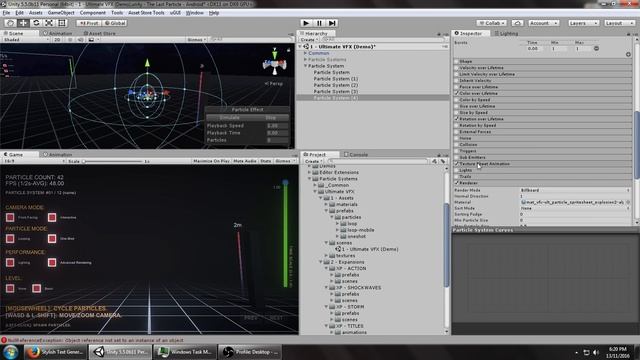Switch to the Asset Store tab
Image resolution: width=640 pixels, height=360 pixels.
100,33
